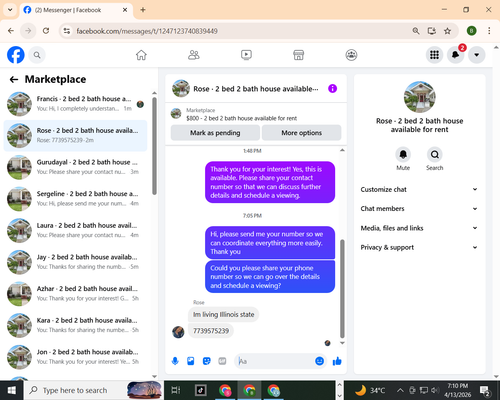Open Laura conversation
This screenshot has height=400, width=500.
(x=75, y=231)
